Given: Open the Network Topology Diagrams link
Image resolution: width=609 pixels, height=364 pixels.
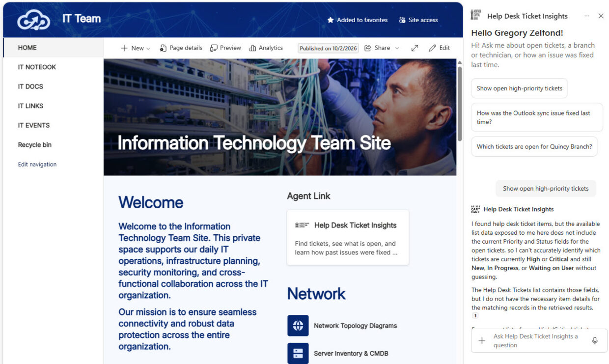Looking at the screenshot, I should click(x=355, y=326).
